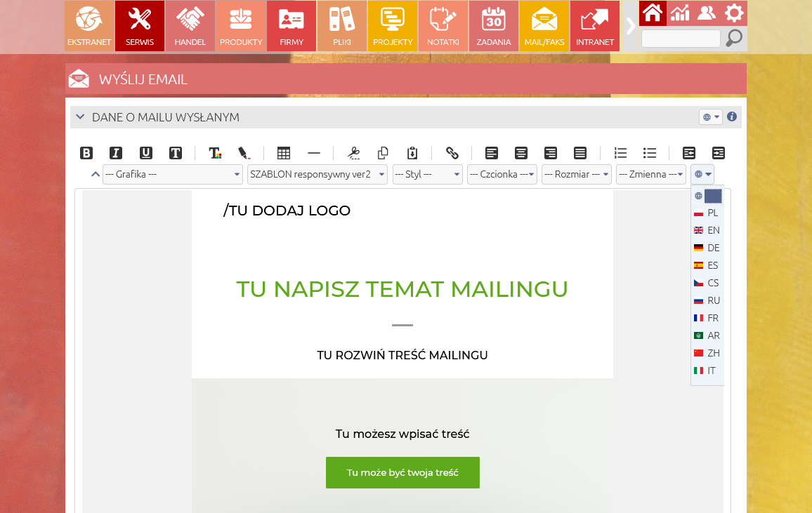
Task: Toggle italic text formatting
Action: [116, 153]
